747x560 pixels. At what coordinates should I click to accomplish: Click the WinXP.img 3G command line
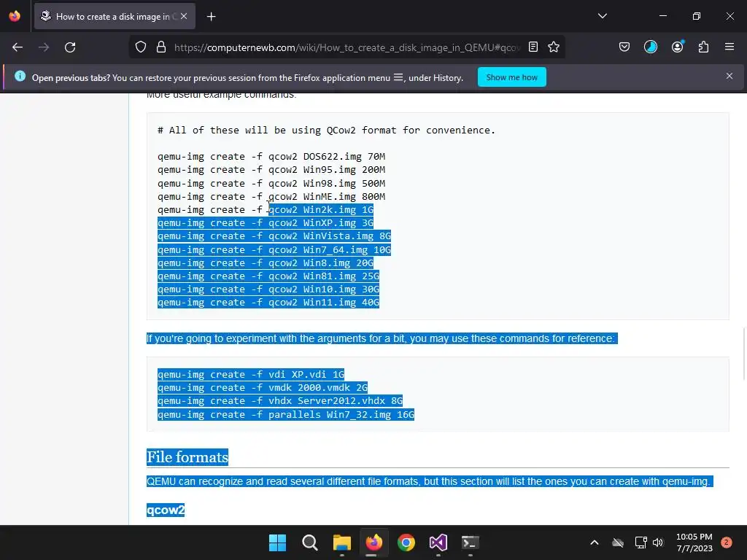point(266,223)
